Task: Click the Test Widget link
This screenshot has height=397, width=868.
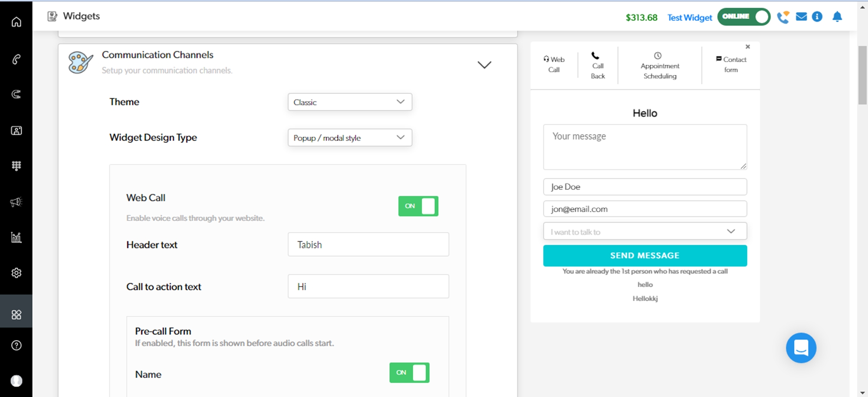Action: 689,18
